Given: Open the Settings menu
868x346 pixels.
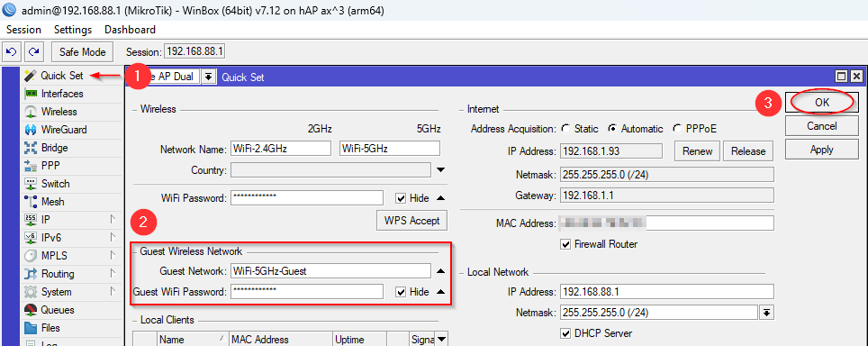Looking at the screenshot, I should pos(73,30).
